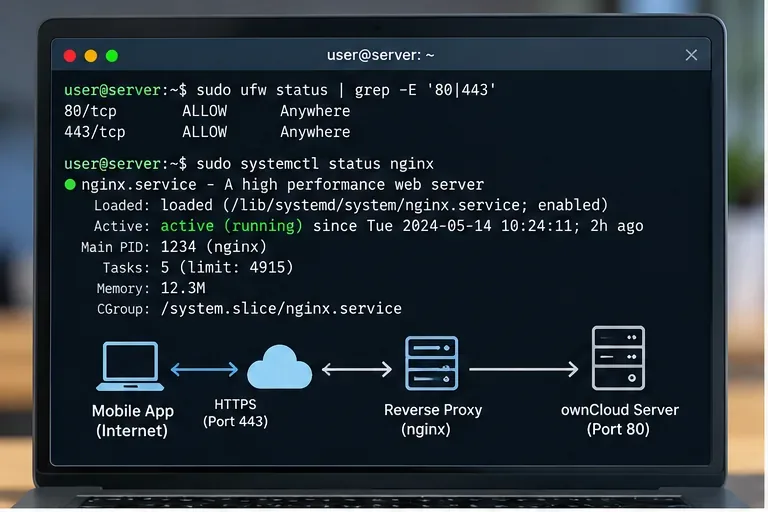Click the blue cloud icon
Image resolution: width=768 pixels, height=512 pixels.
[279, 367]
